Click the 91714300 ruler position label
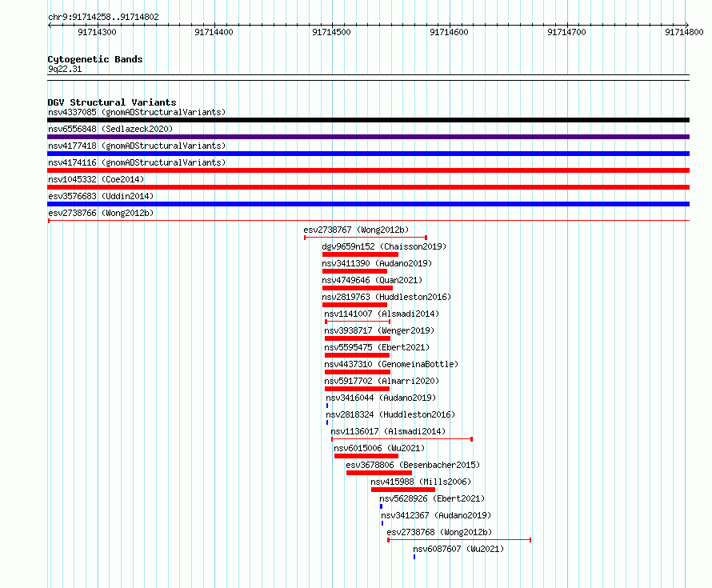Image resolution: width=712 pixels, height=588 pixels. pos(97,32)
